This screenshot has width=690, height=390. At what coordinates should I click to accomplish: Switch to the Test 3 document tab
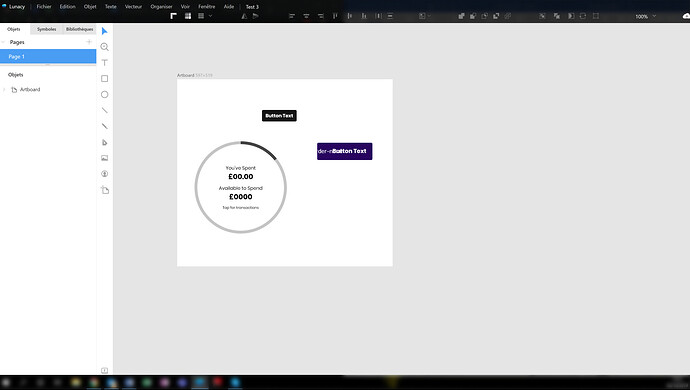click(252, 7)
